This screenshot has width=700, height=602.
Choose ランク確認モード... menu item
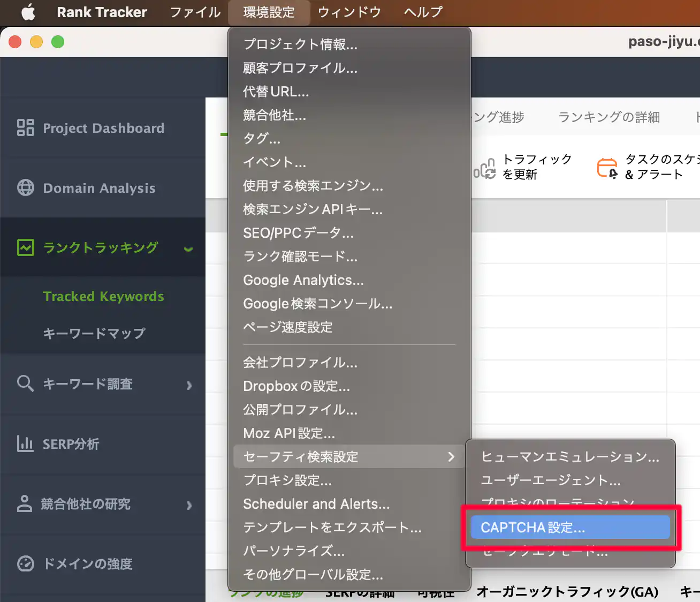pos(349,256)
